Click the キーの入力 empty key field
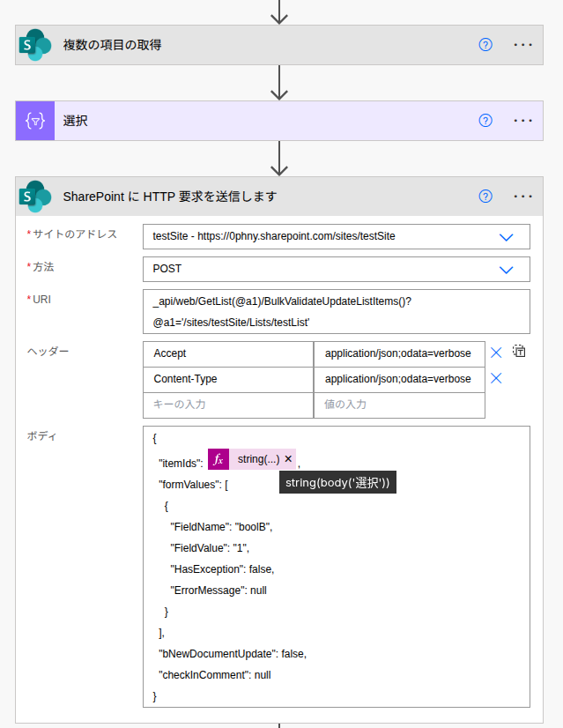This screenshot has width=563, height=728. coord(228,405)
